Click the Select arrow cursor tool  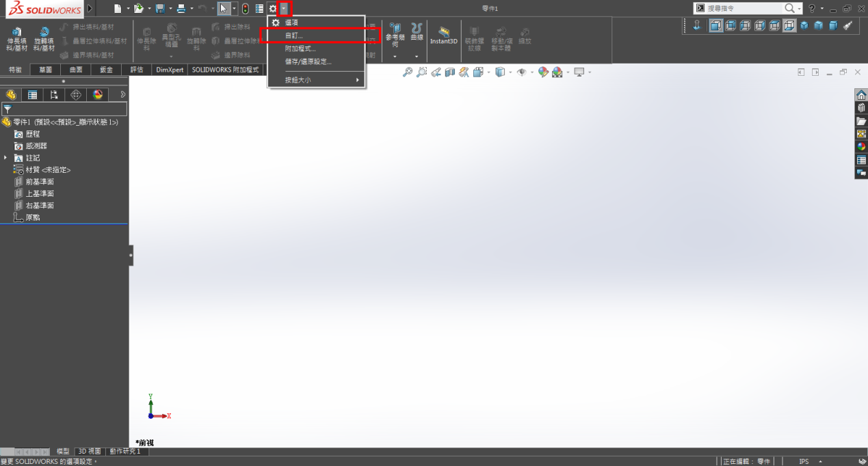224,8
